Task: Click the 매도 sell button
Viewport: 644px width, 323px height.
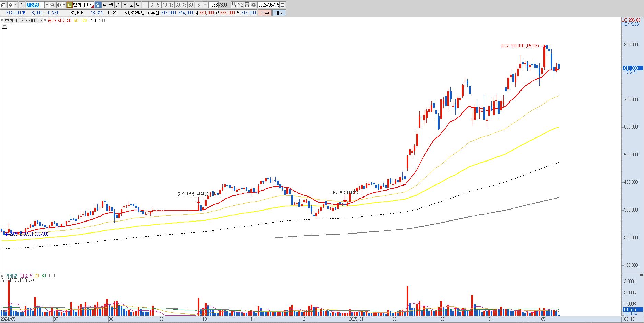Action: click(x=279, y=13)
